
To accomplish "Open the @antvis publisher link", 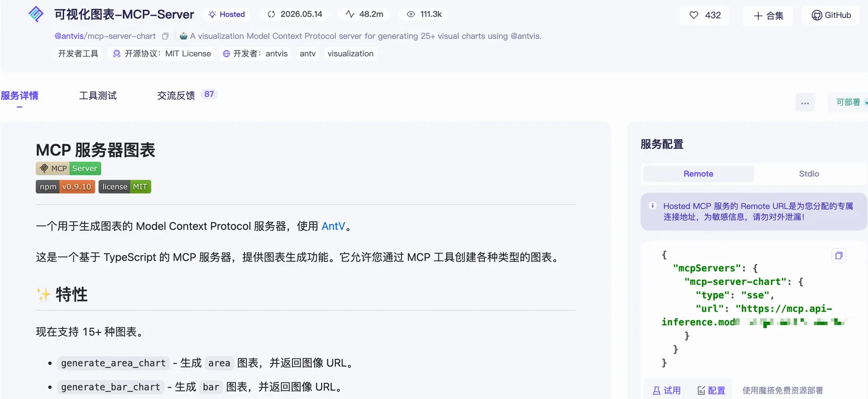I will 69,36.
